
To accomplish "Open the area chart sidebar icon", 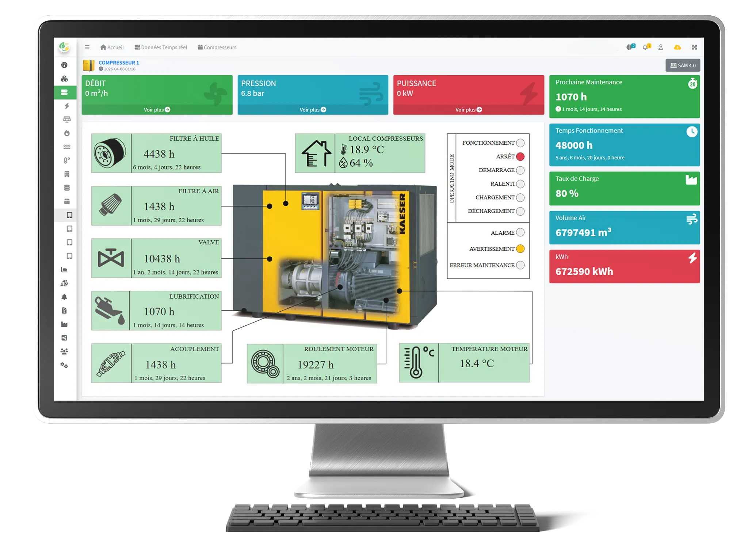I will coord(64,270).
